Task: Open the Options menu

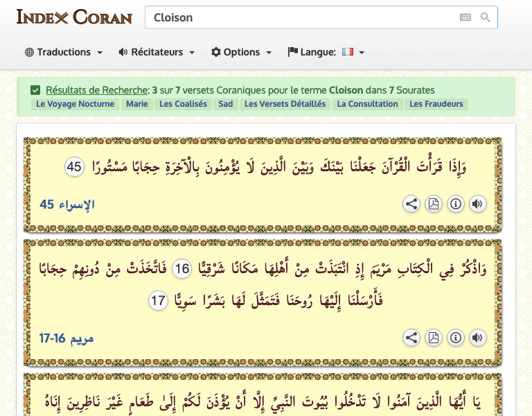Action: 241,52
